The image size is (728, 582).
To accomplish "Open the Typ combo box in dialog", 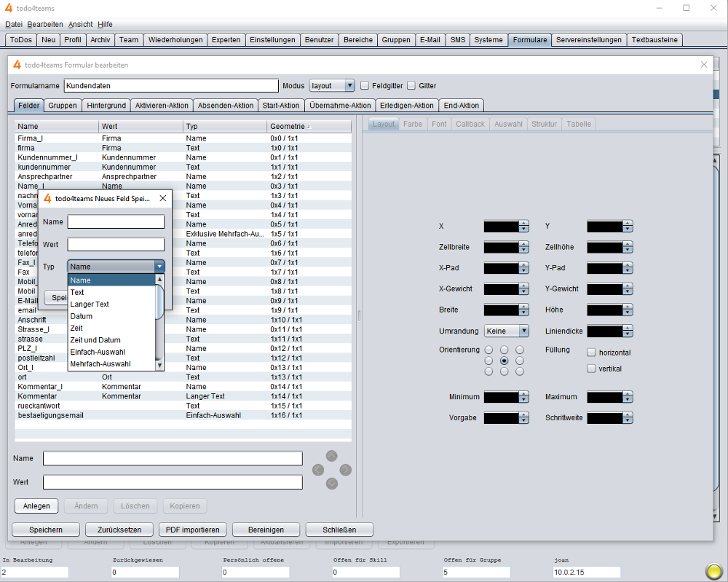I will [x=116, y=267].
